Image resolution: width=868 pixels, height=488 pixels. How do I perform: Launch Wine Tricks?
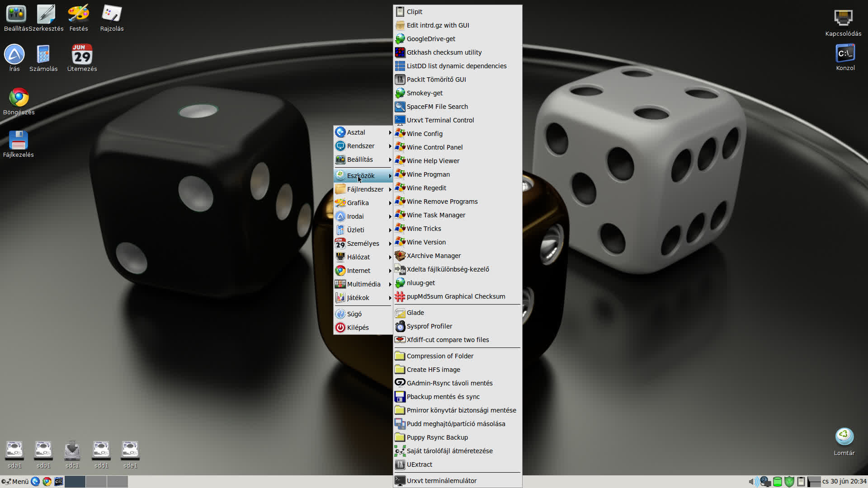(458, 229)
